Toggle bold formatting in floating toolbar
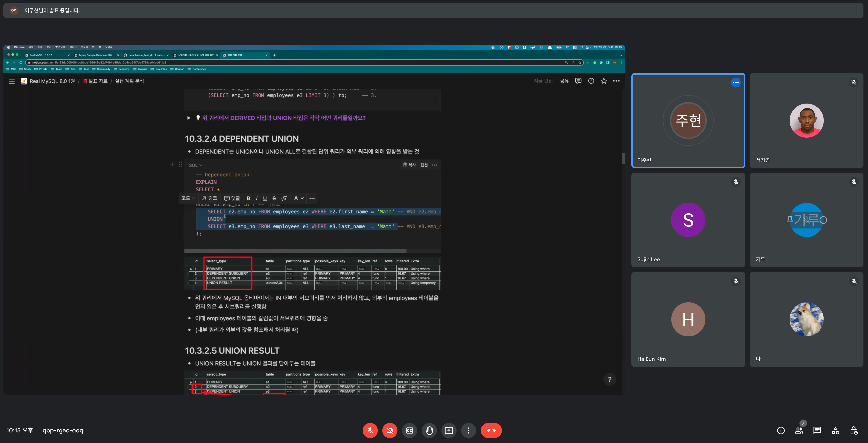Screen dimensions: 868x443 (x=248, y=198)
